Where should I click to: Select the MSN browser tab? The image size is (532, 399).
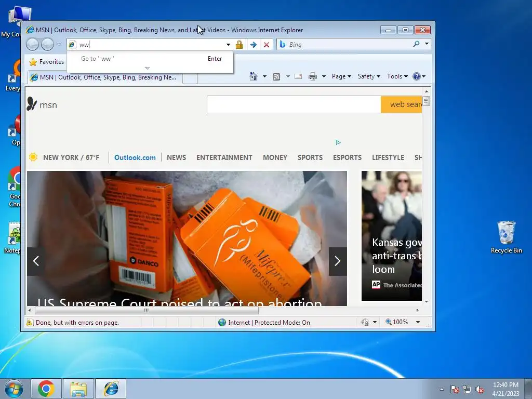click(105, 77)
